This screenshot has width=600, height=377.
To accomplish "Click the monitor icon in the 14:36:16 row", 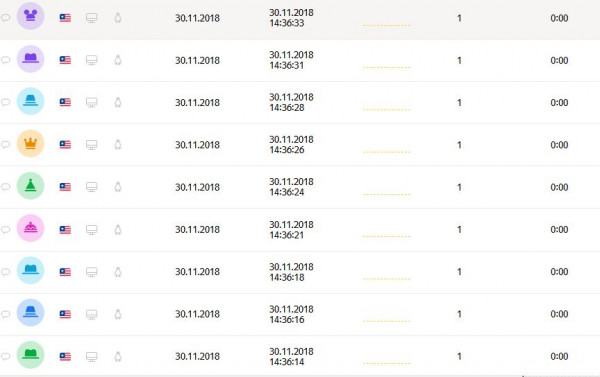I will click(91, 314).
